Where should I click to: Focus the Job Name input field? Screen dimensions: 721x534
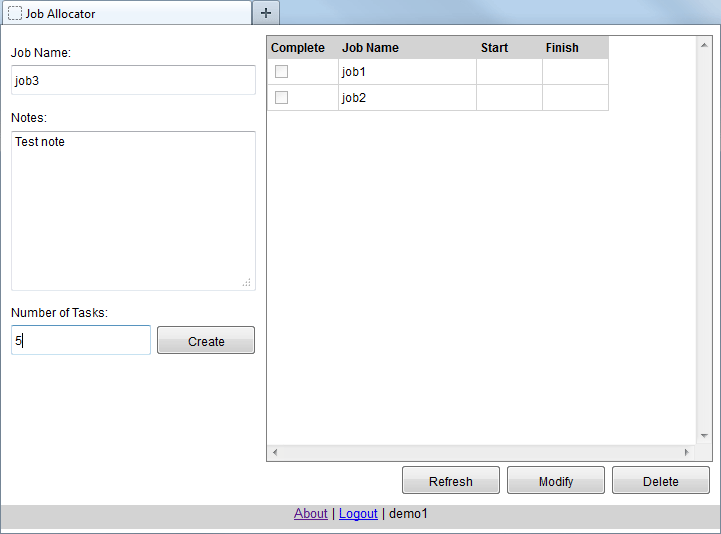point(133,80)
